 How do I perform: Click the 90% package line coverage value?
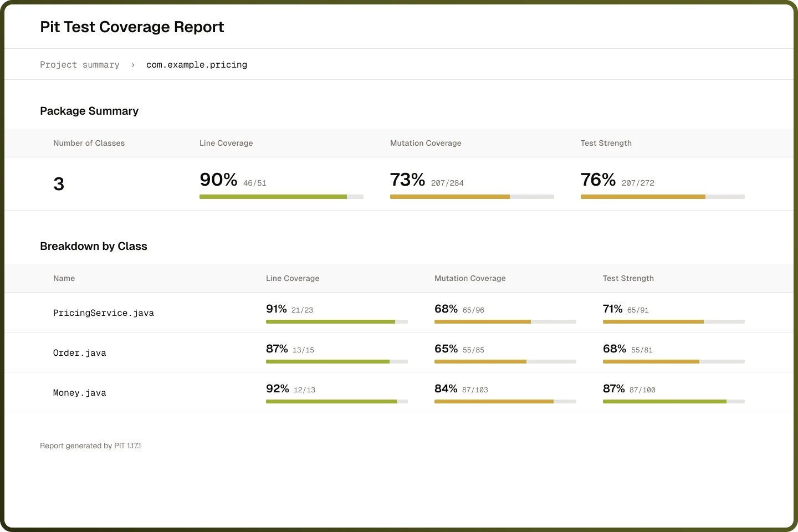point(218,180)
